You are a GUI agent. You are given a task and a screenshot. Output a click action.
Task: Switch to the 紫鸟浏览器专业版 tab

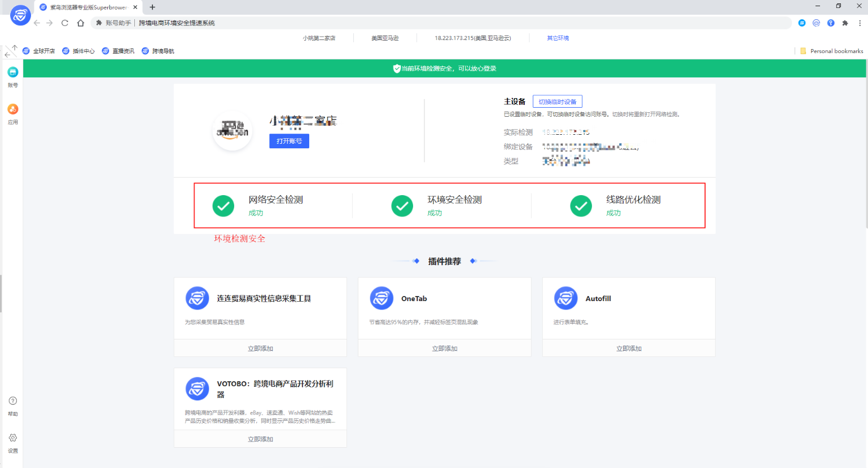85,7
